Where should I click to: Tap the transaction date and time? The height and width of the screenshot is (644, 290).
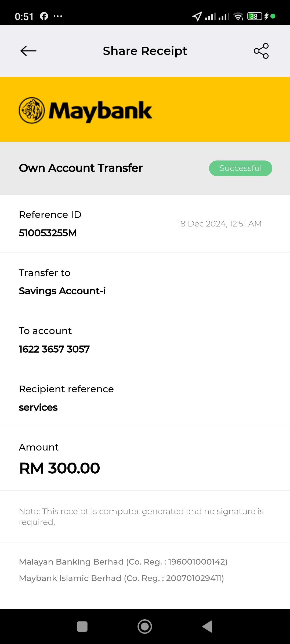[x=219, y=224]
